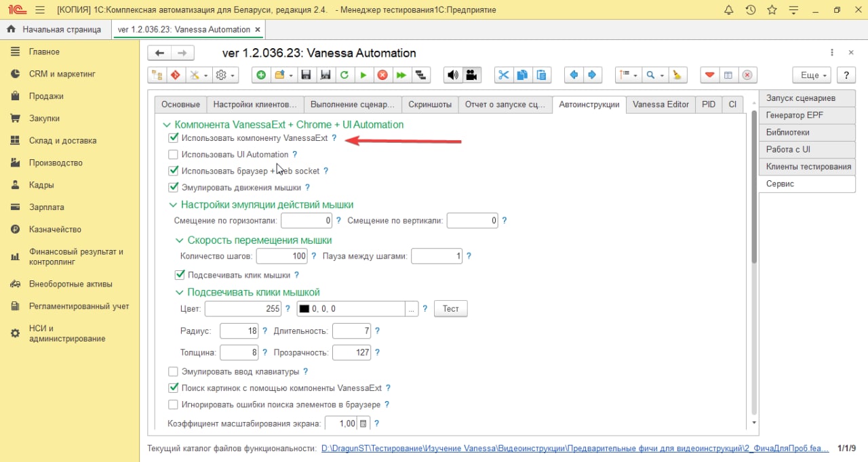Open color picker ellipsis button
868x462 pixels.
point(411,309)
